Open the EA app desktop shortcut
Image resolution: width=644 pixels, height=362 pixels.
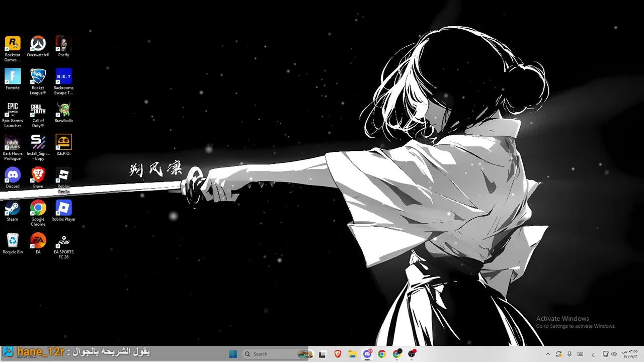38,243
